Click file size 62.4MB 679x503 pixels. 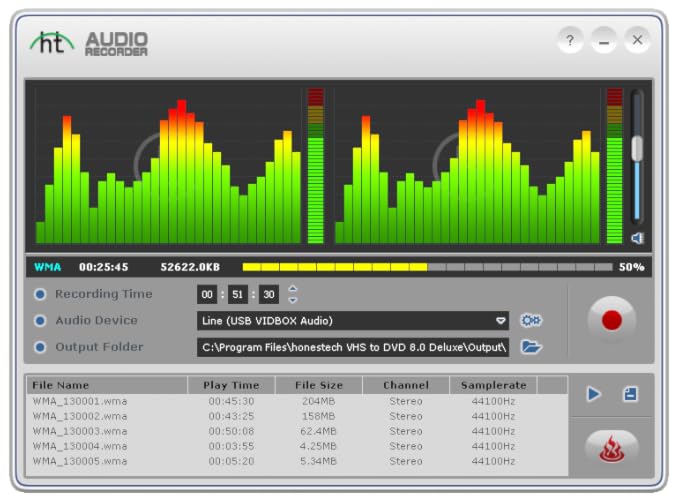(x=318, y=431)
